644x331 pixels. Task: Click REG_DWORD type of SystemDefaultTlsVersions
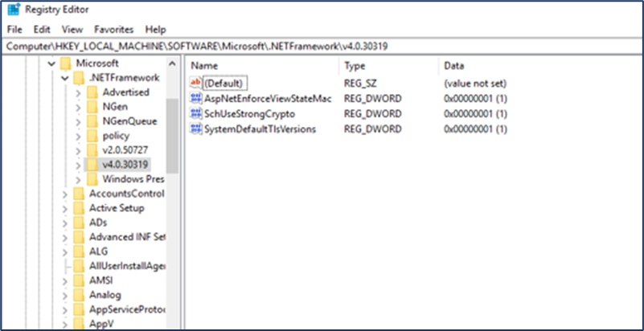(373, 129)
